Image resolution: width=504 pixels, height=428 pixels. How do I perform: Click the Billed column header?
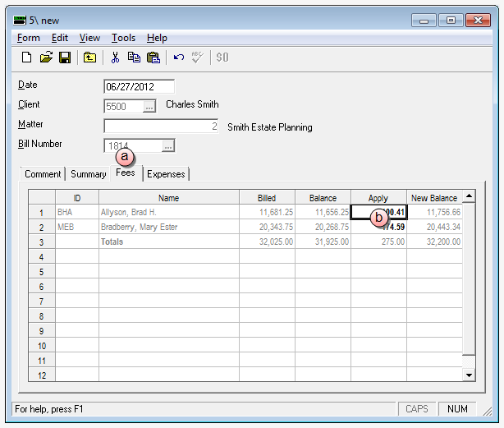click(x=267, y=197)
